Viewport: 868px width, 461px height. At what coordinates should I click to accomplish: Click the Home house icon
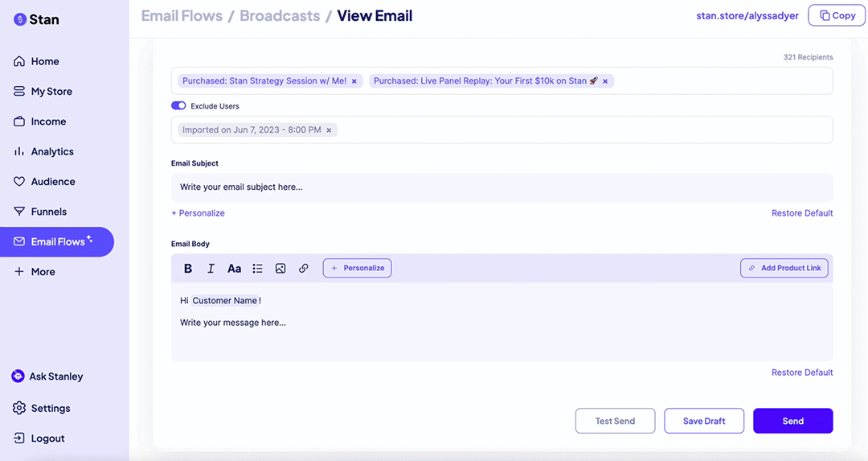[x=19, y=61]
